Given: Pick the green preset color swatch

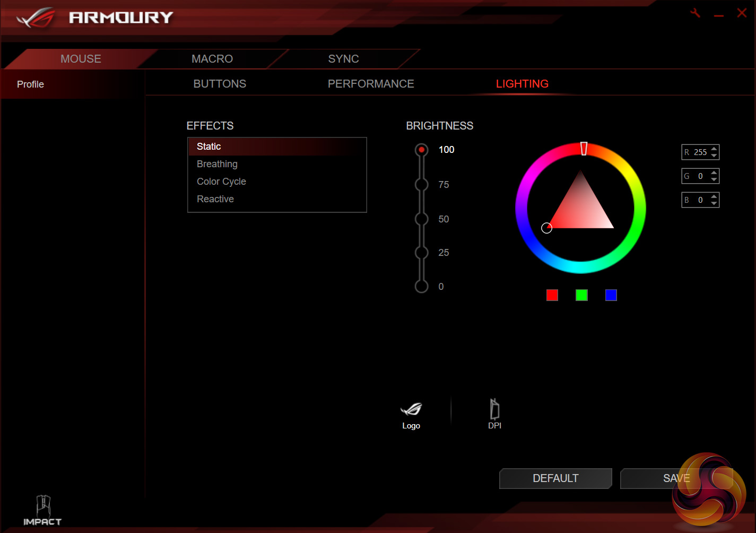Looking at the screenshot, I should point(581,295).
